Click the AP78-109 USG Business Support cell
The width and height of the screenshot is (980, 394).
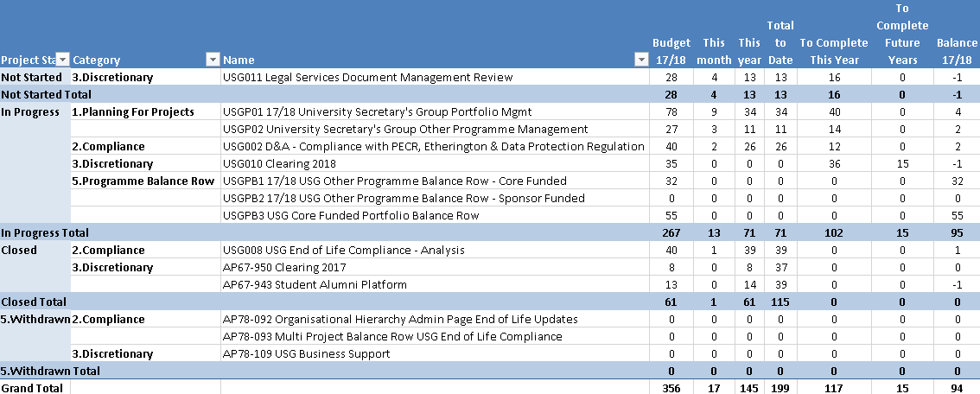(306, 353)
